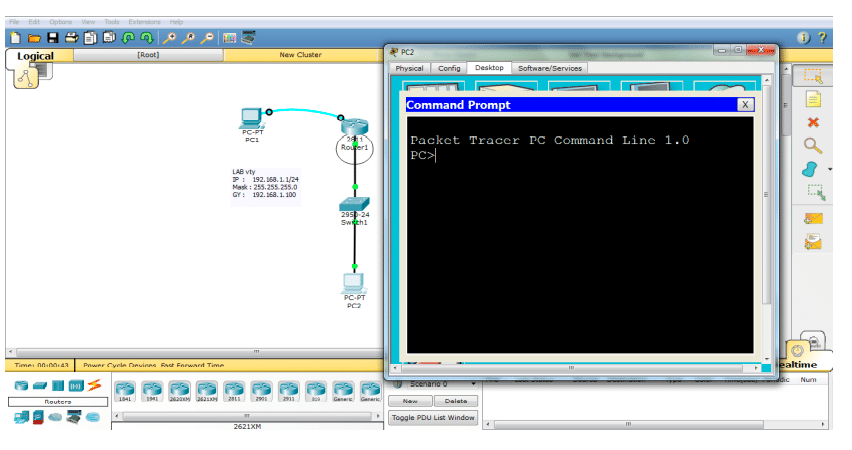
Task: Click the LAB vty note text
Action: 265,183
